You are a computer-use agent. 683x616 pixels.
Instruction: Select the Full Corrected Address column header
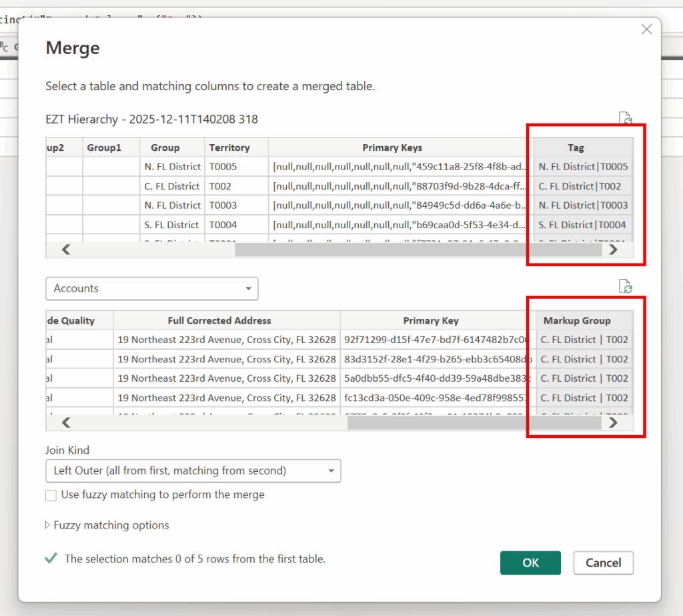coord(227,320)
